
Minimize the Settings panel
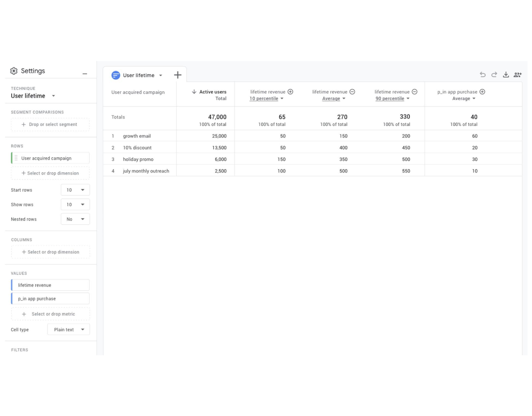coord(85,74)
